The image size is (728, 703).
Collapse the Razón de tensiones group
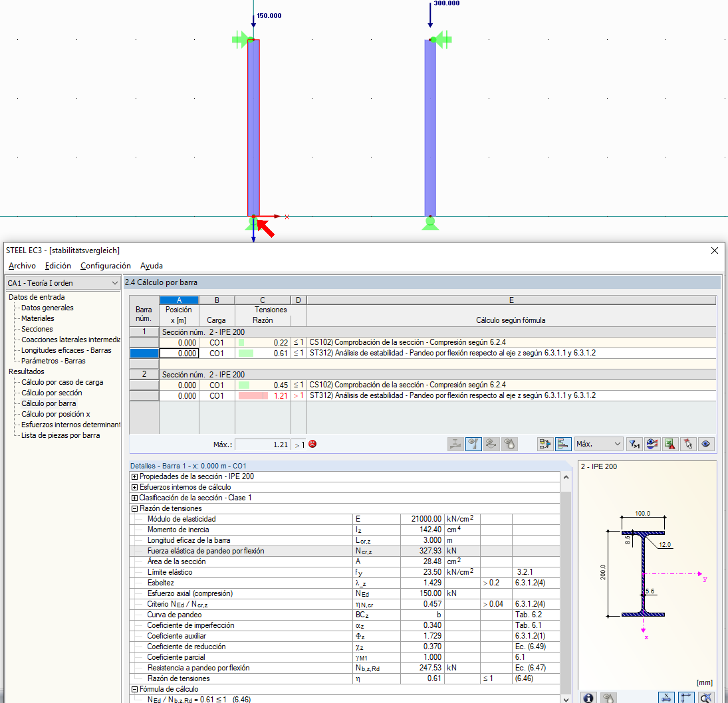tap(135, 508)
